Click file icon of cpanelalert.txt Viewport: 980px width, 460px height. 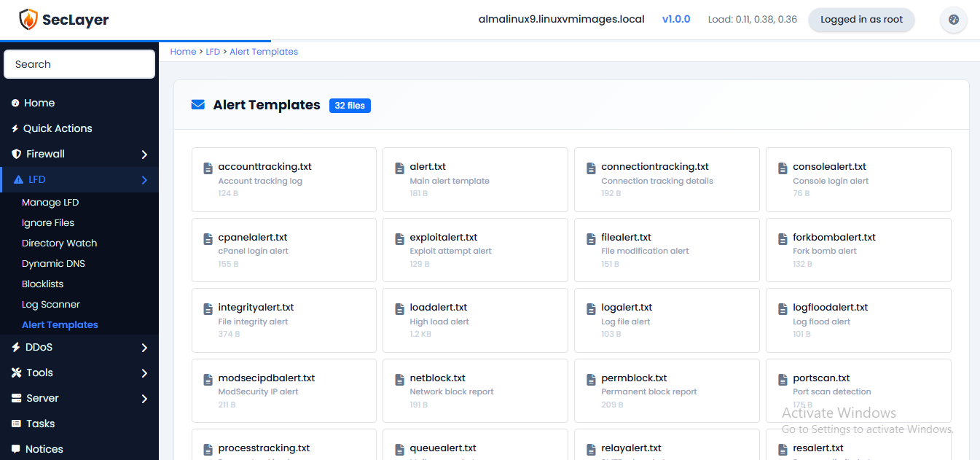[208, 239]
